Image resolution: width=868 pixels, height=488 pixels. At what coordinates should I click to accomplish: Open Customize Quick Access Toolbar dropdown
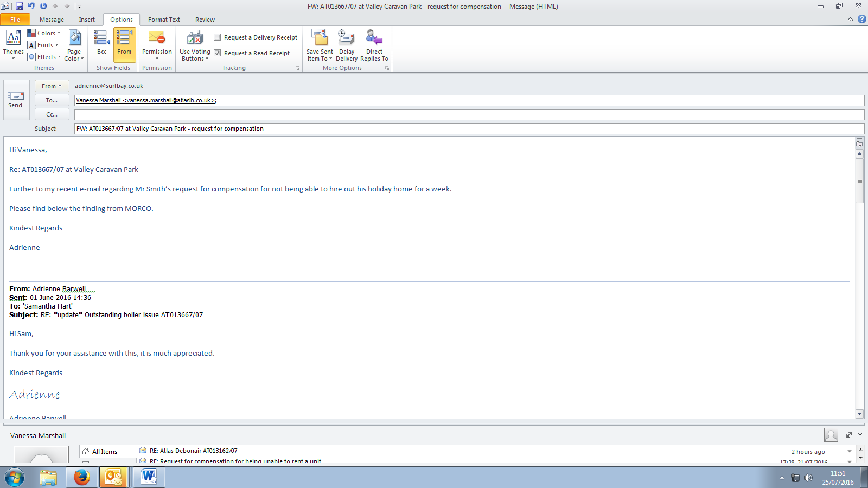(79, 7)
